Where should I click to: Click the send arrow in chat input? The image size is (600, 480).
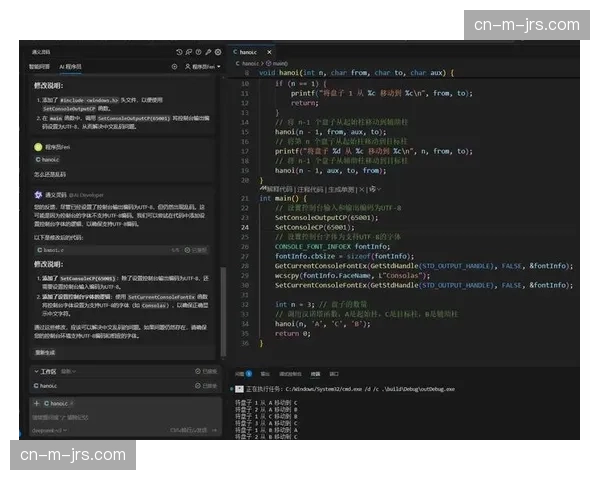pyautogui.click(x=213, y=429)
